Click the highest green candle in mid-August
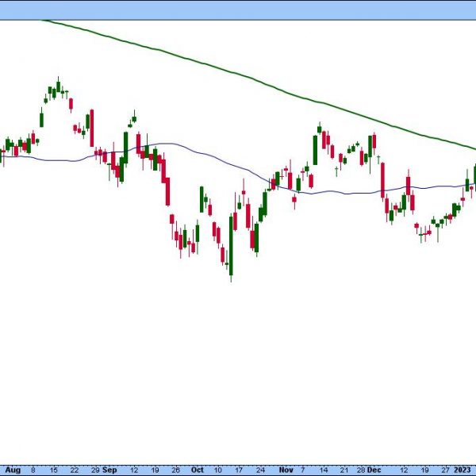Image resolution: width=476 pixels, height=476 pixels. coord(58,86)
